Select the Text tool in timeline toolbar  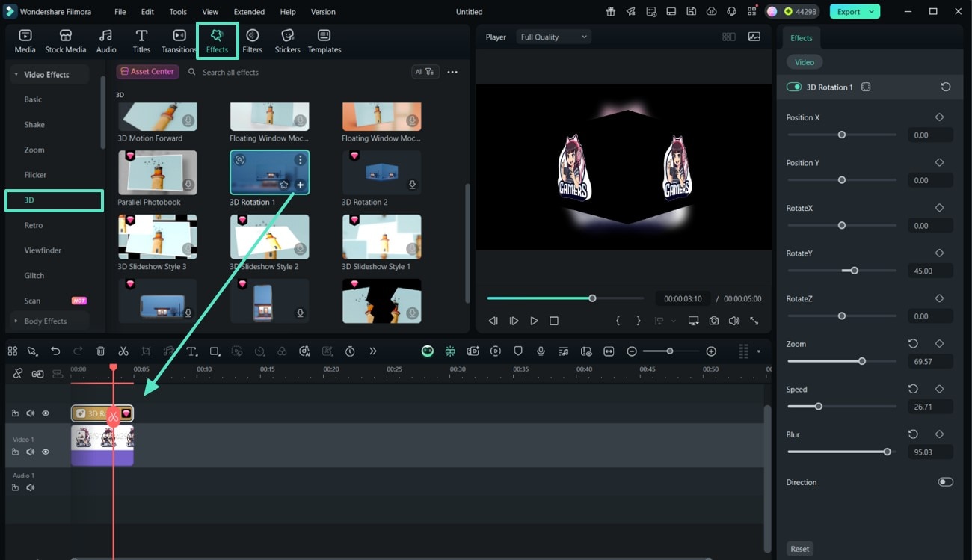click(x=191, y=351)
